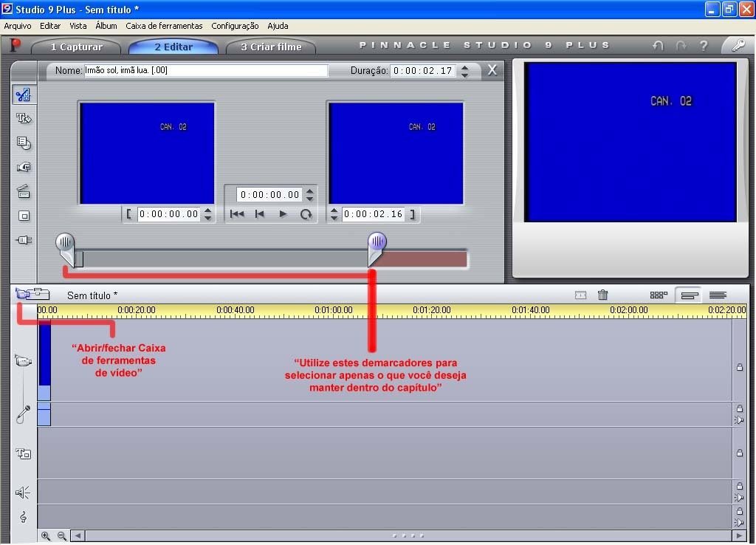Viewport: 756px width, 545px height.
Task: Open the Álbum menu
Action: click(x=106, y=26)
